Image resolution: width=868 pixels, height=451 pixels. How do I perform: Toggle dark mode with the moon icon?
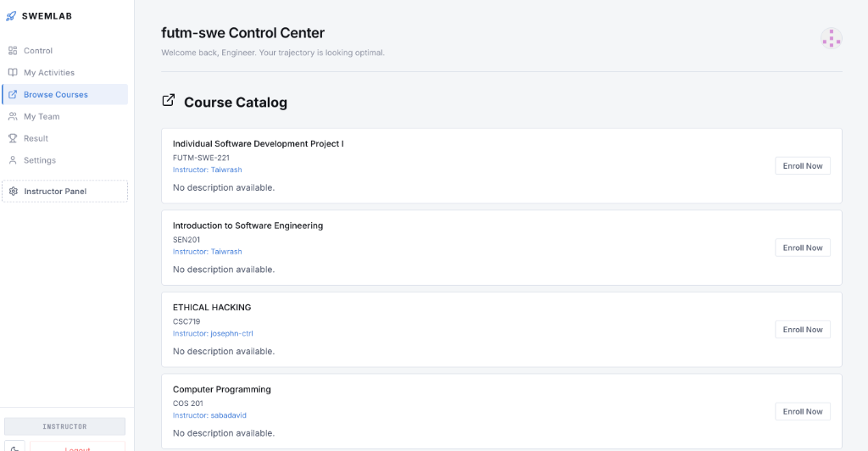point(14,447)
